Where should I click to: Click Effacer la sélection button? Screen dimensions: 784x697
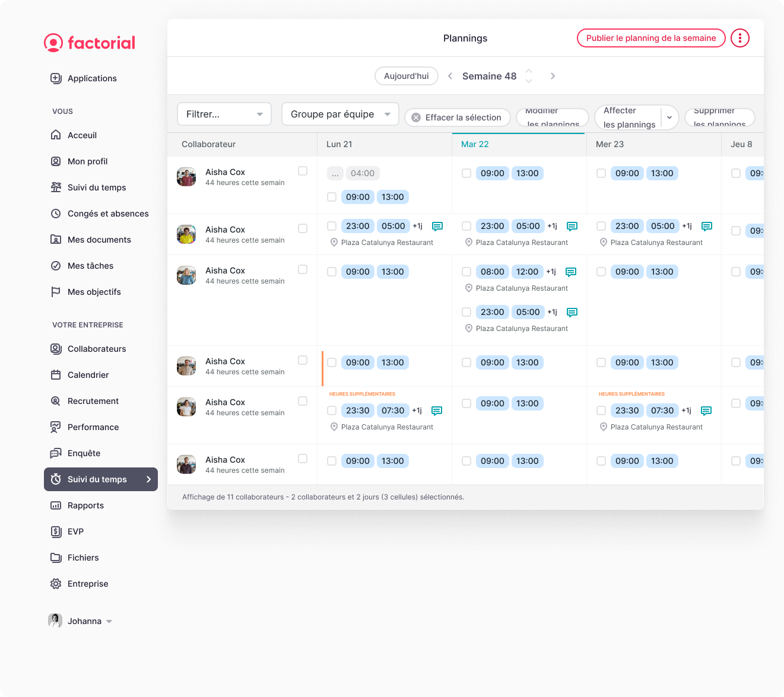[x=458, y=117]
